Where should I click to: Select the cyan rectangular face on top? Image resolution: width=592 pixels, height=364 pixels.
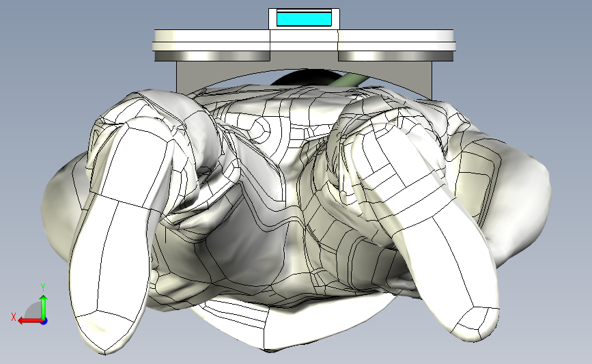click(304, 18)
